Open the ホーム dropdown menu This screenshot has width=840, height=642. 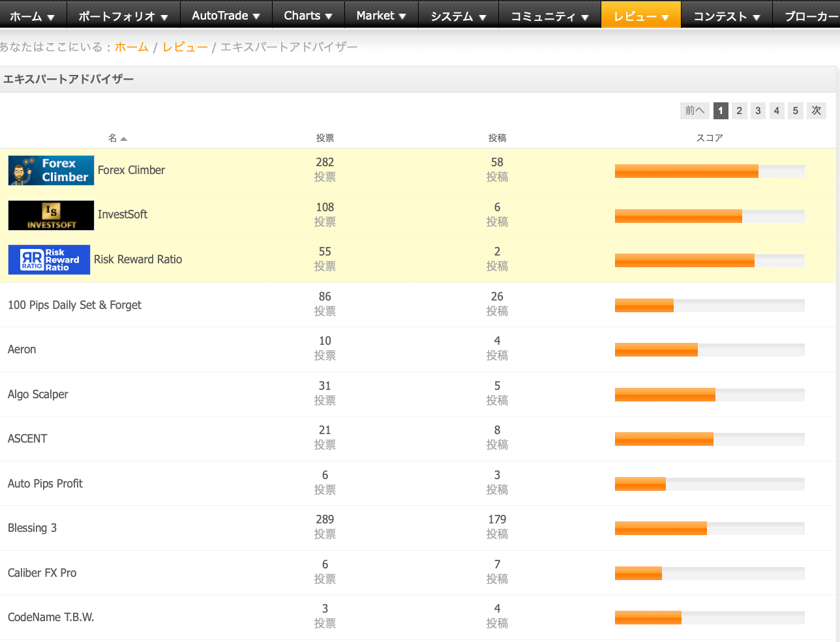tap(32, 16)
